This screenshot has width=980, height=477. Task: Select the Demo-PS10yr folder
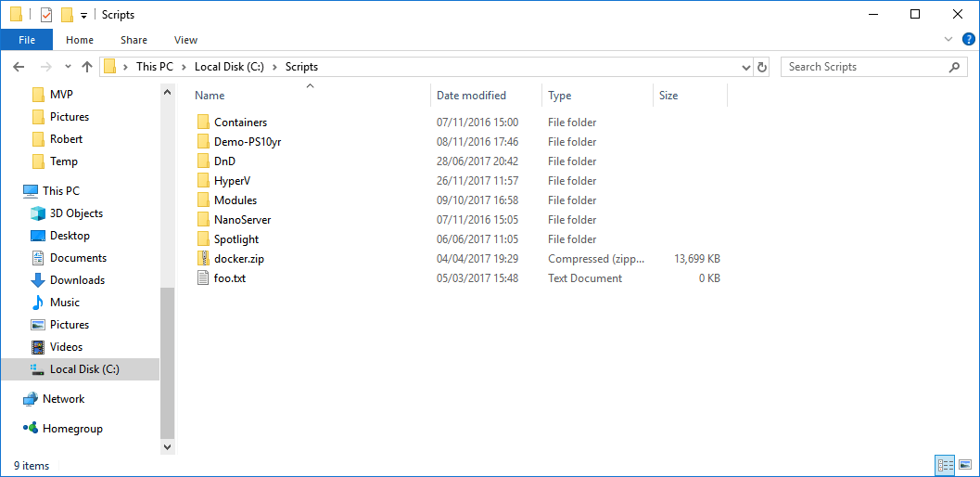coord(248,141)
